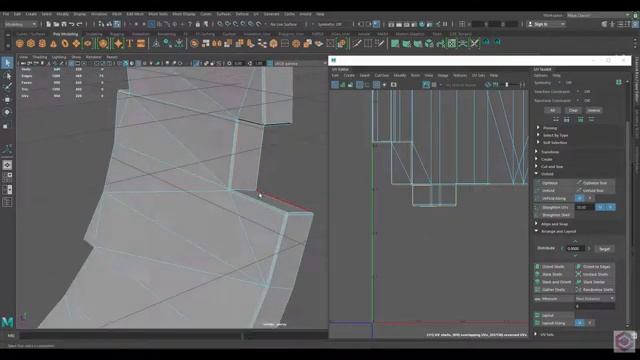640x360 pixels.
Task: Click the Inverse selection button
Action: 593,110
